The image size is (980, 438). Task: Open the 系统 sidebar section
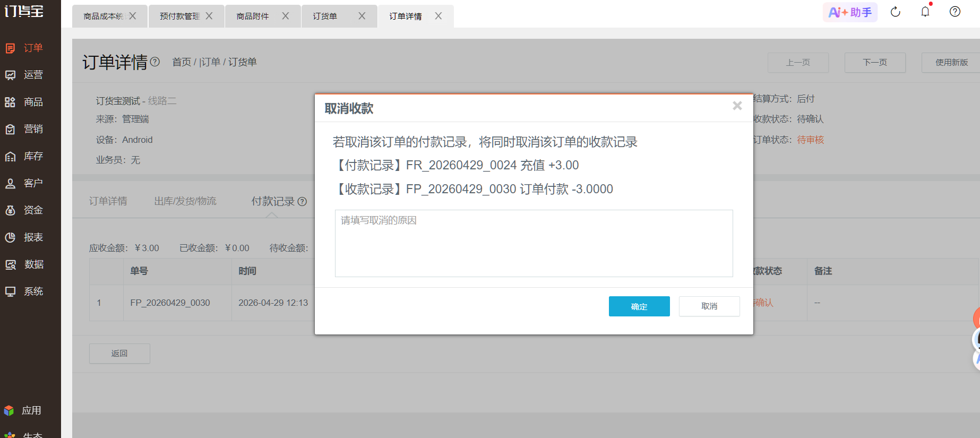pyautogui.click(x=24, y=291)
